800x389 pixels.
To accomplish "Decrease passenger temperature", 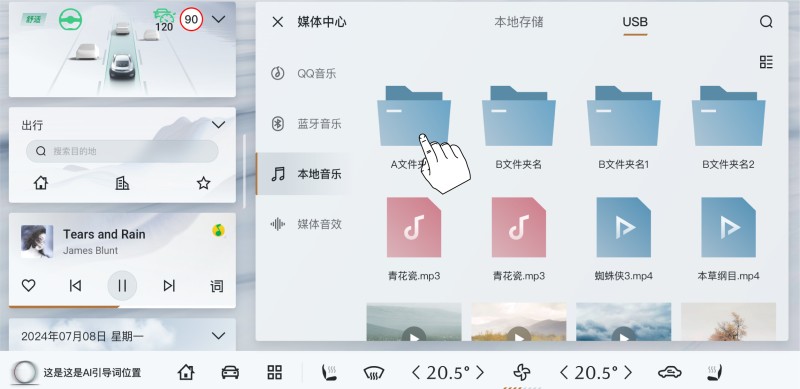I will pos(564,373).
